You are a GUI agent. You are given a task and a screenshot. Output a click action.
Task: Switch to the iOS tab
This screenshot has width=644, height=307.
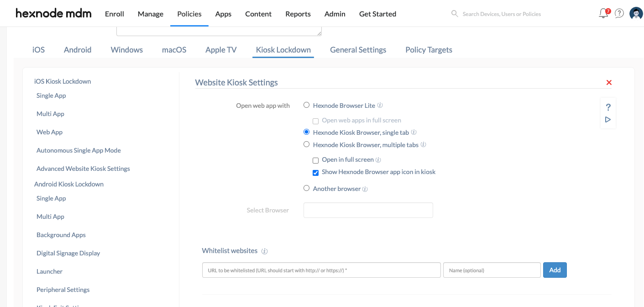point(39,50)
